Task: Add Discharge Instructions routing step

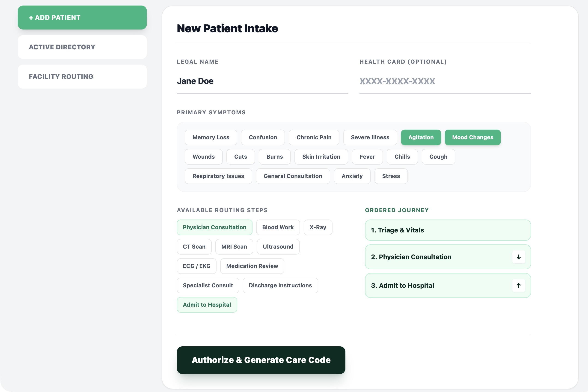Action: (280, 285)
